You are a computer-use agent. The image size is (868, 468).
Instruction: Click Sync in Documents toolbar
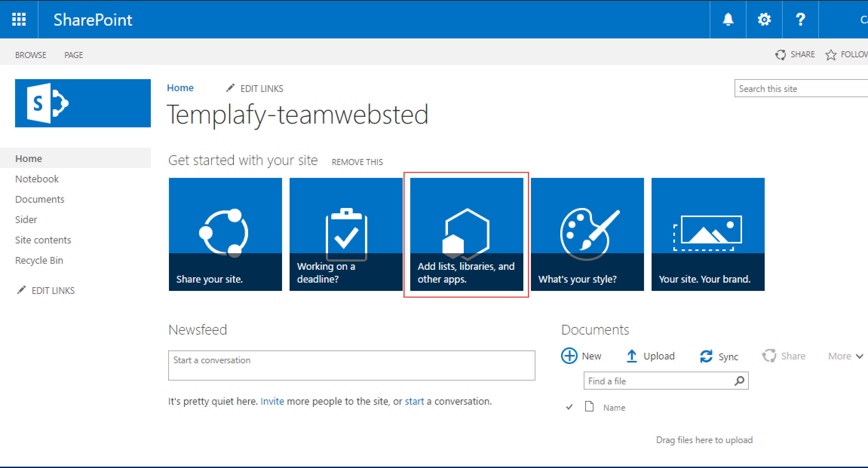click(x=719, y=356)
